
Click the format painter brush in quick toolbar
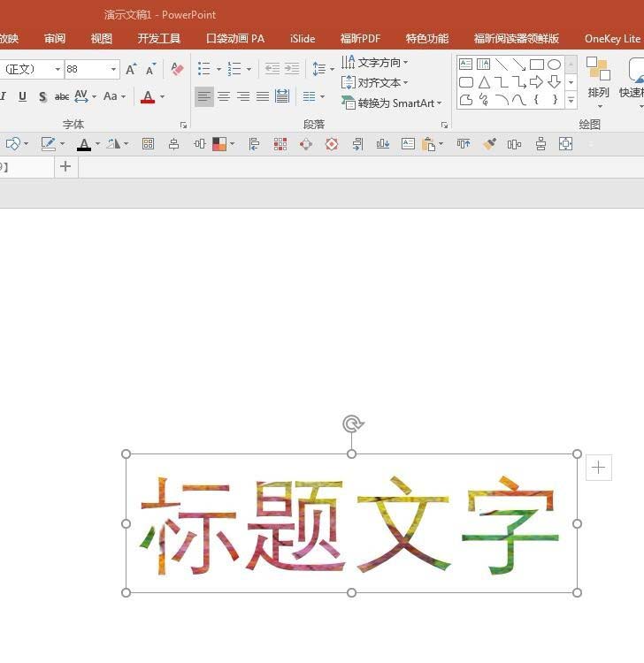(489, 144)
